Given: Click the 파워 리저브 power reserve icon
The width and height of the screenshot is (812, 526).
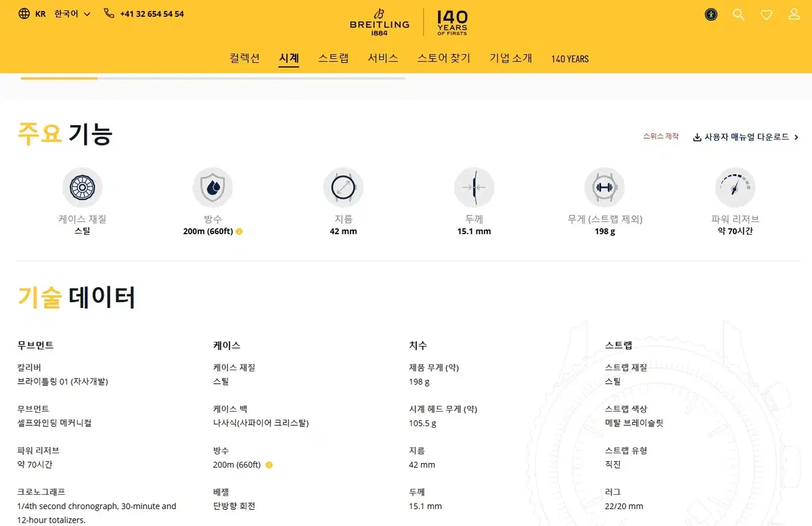Looking at the screenshot, I should point(735,188).
